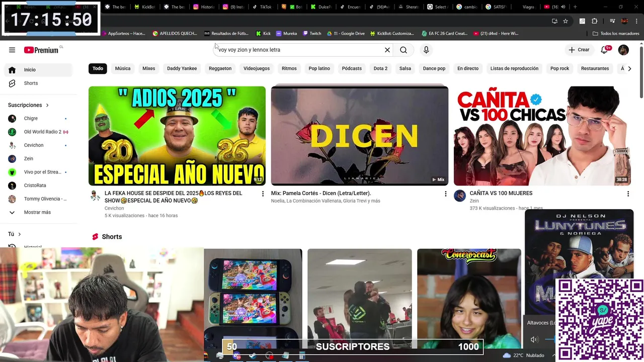
Task: Open the Cañita vs 100 Chicas thumbnail
Action: (x=542, y=136)
